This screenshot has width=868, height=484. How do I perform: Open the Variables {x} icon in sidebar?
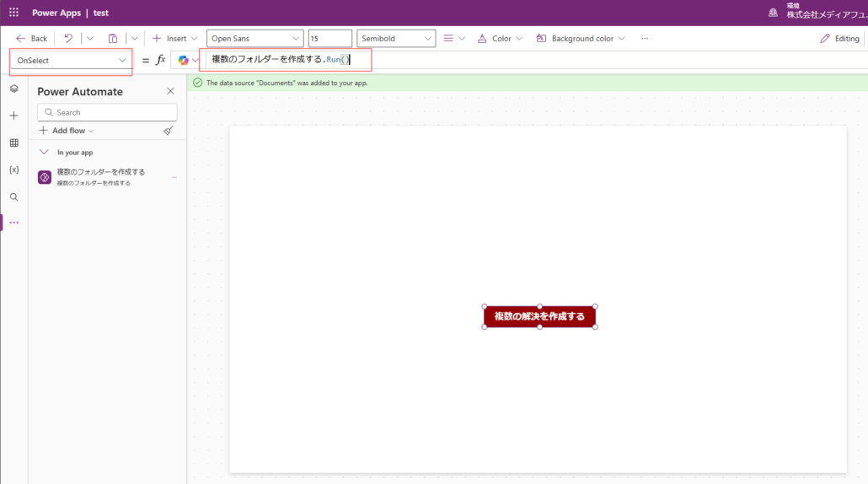(13, 169)
